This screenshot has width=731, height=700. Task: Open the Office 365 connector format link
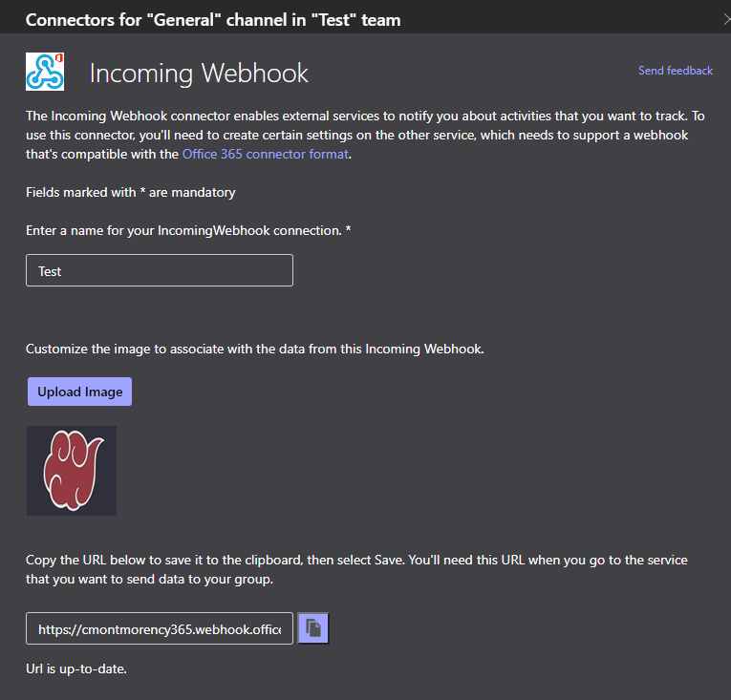tap(266, 154)
